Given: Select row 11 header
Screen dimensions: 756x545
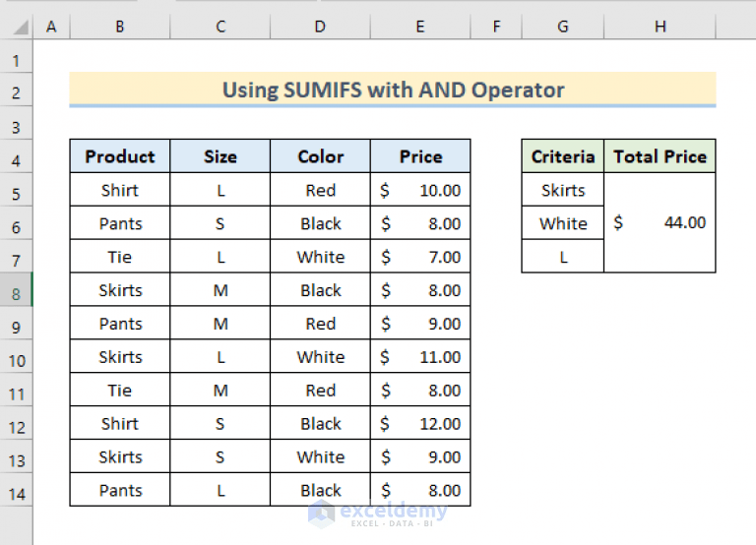Looking at the screenshot, I should pos(16,390).
